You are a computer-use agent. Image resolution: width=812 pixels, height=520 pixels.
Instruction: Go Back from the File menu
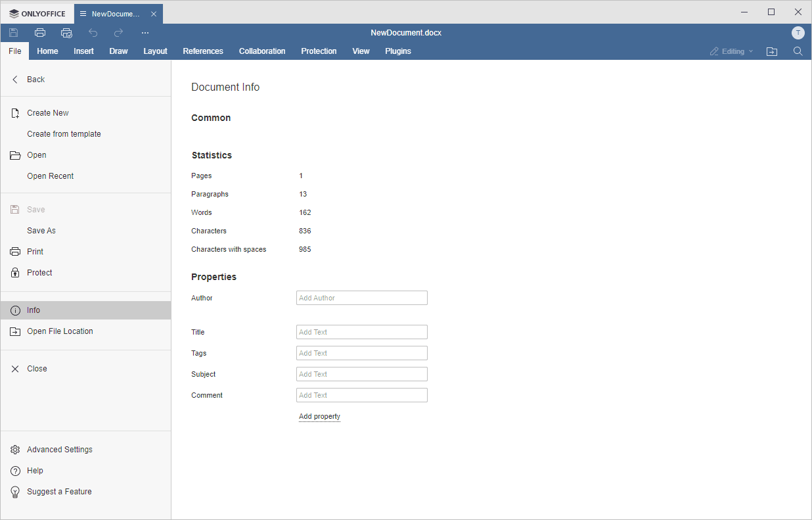pos(35,80)
